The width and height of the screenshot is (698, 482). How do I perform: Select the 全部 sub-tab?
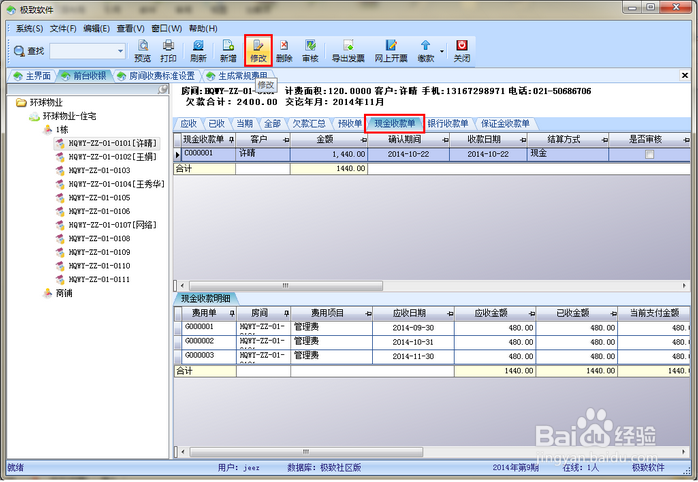click(x=272, y=123)
